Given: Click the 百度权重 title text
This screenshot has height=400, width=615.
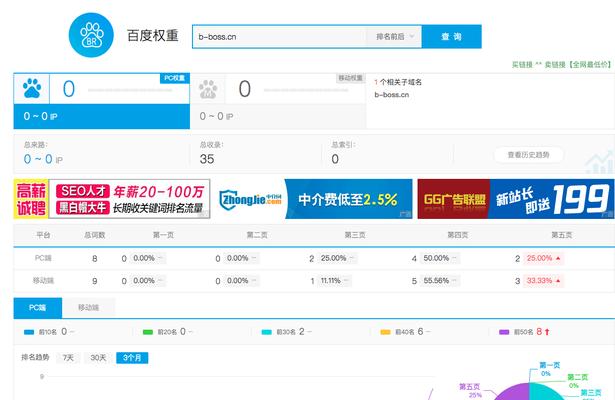Looking at the screenshot, I should pos(153,36).
